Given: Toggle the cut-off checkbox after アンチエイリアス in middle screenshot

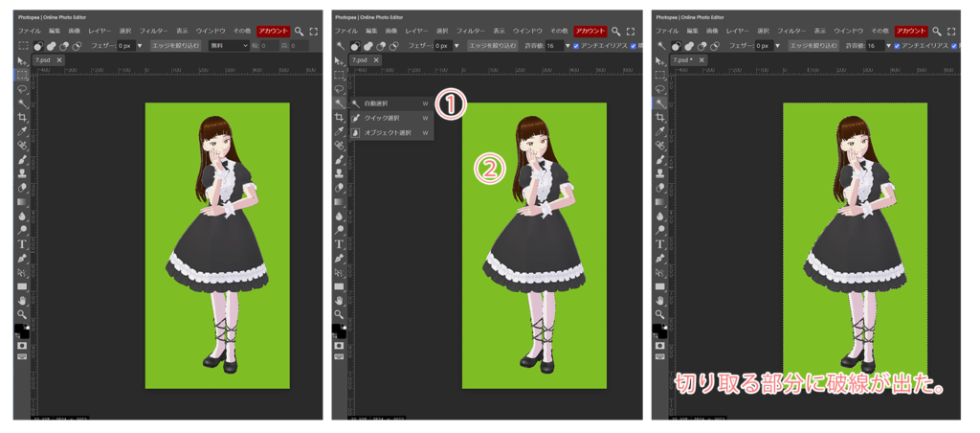Looking at the screenshot, I should tap(634, 46).
